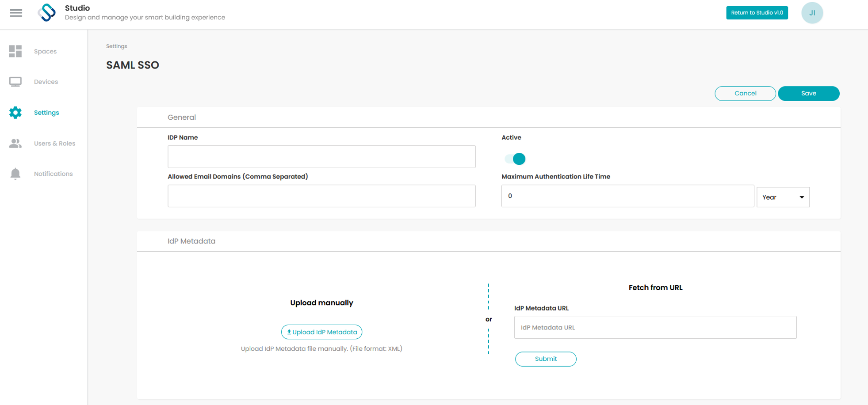Click the file format XML hint text
Viewport: 868px width, 405px height.
(321, 348)
